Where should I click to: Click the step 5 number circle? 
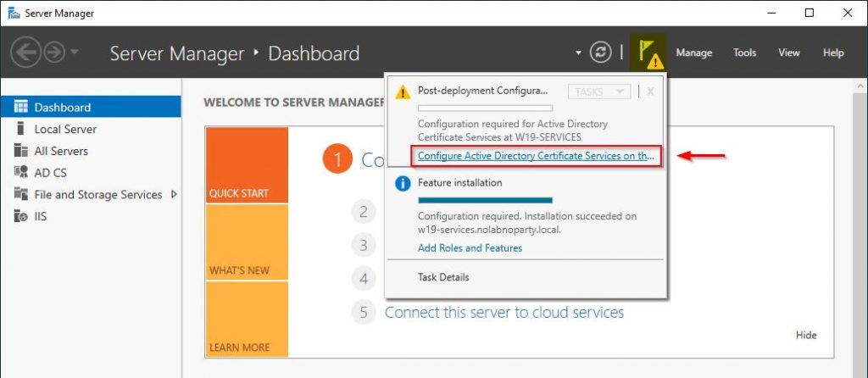click(x=363, y=312)
